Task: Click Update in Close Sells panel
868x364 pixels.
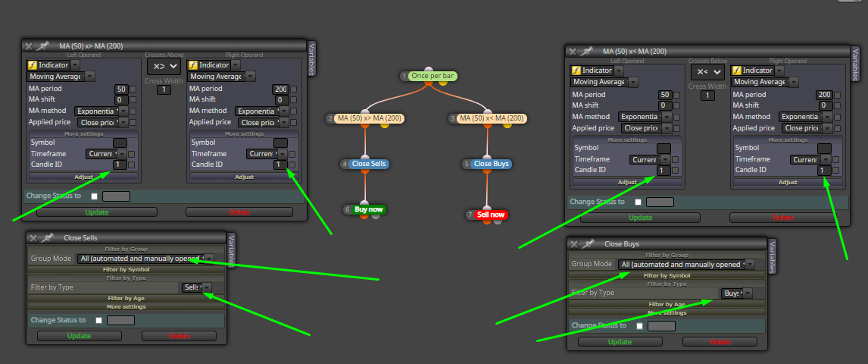Action: click(x=80, y=336)
